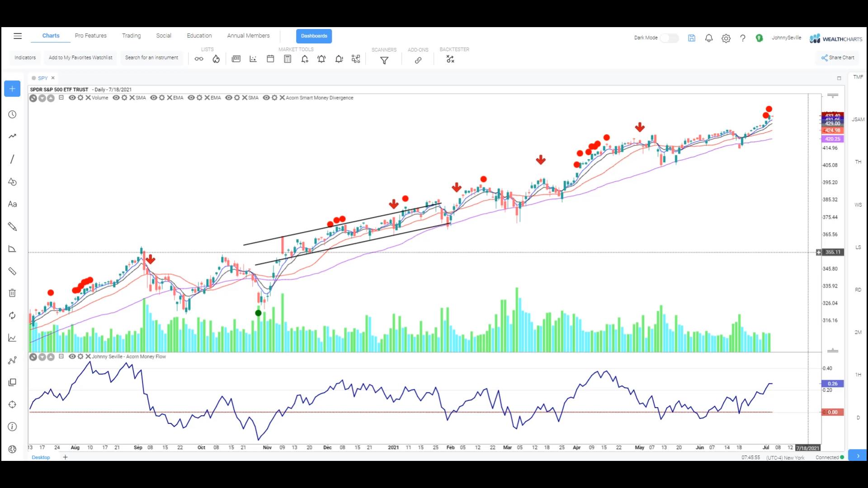Image resolution: width=868 pixels, height=488 pixels.
Task: Expand the right panel with blue chevron
Action: (858, 455)
